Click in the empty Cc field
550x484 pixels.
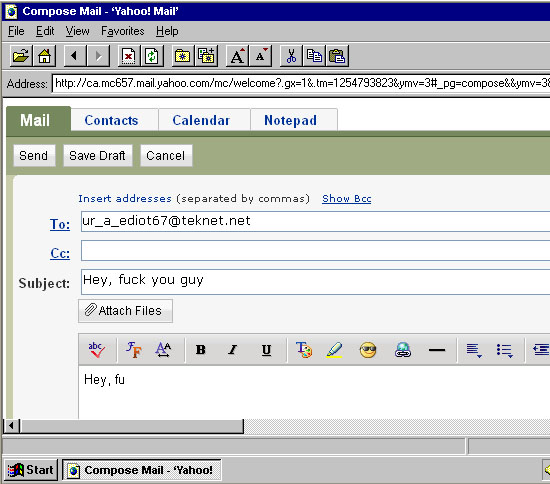point(315,250)
